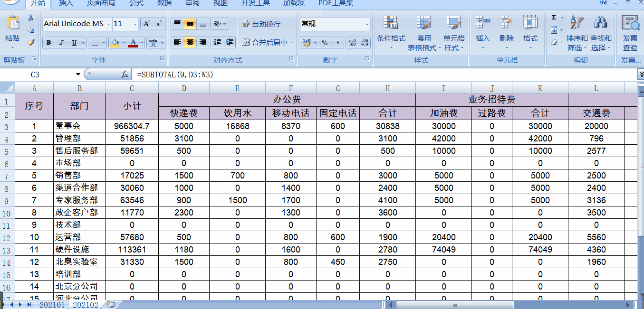Screen dimensions: 644x309
Task: Open the 202101 worksheet tab
Action: pos(51,305)
